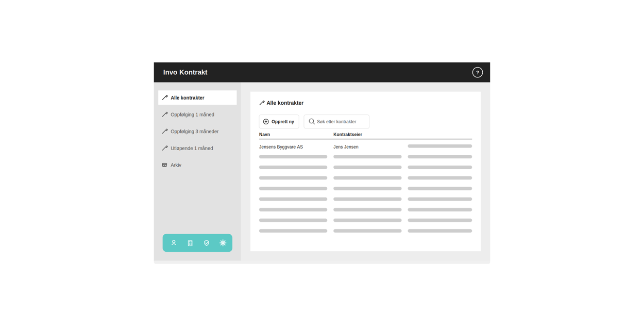Open the building icon in teal bar
The width and height of the screenshot is (644, 323).
click(x=190, y=243)
